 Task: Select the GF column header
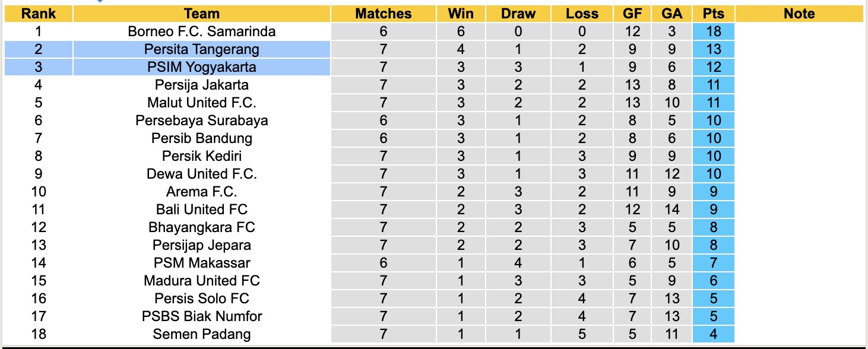pos(632,14)
